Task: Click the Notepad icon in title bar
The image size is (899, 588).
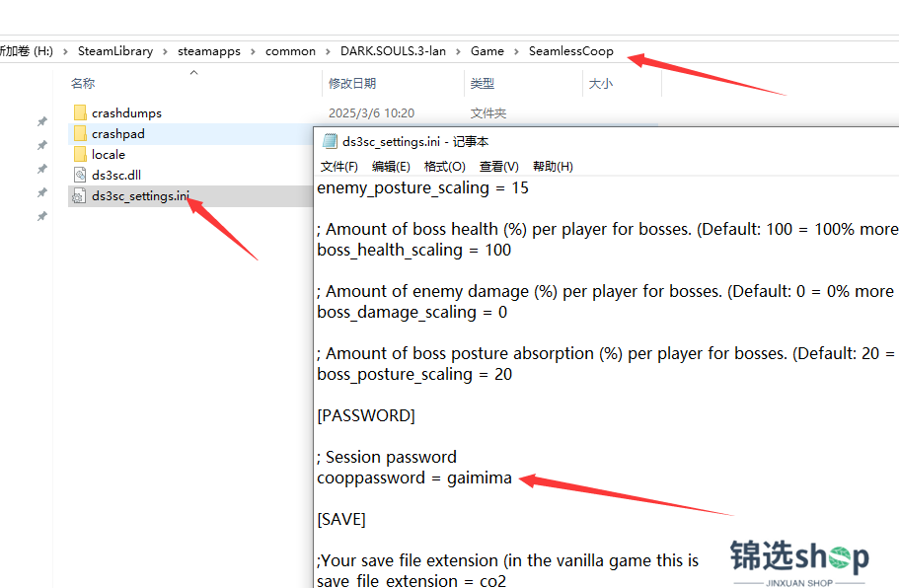Action: point(330,141)
